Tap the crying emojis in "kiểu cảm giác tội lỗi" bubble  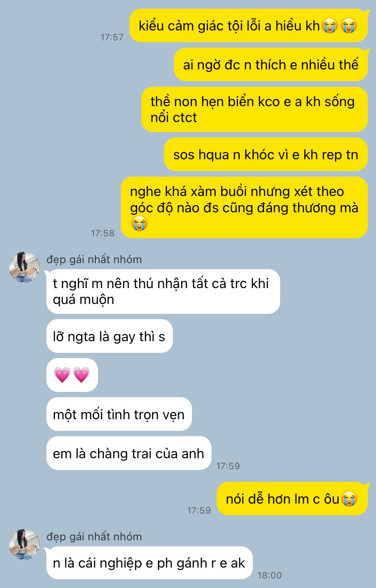[x=339, y=26]
